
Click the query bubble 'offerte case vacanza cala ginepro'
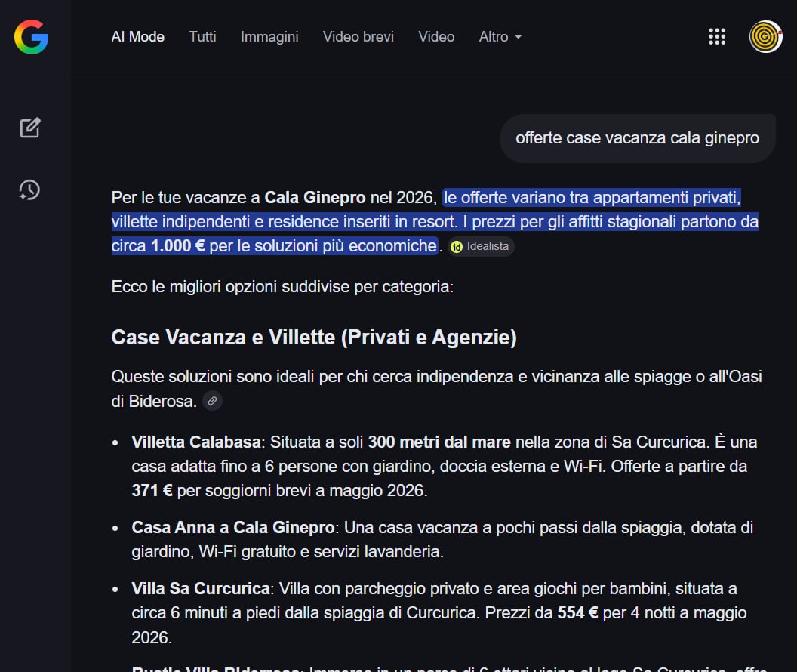coord(637,138)
